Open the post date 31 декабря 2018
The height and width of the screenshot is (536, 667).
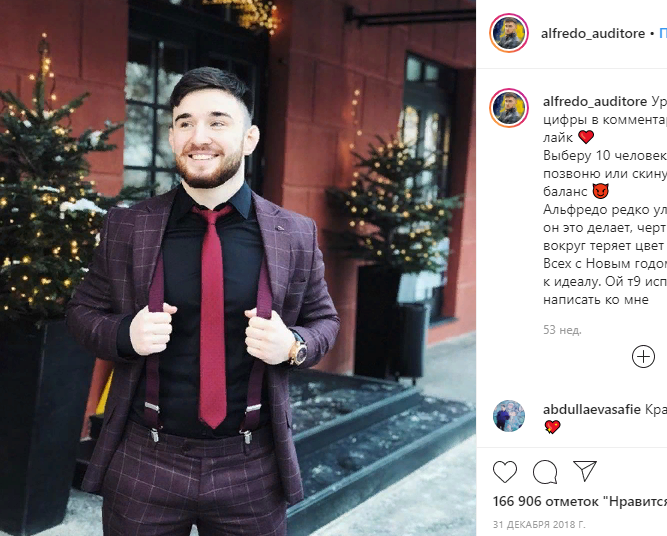(x=539, y=524)
